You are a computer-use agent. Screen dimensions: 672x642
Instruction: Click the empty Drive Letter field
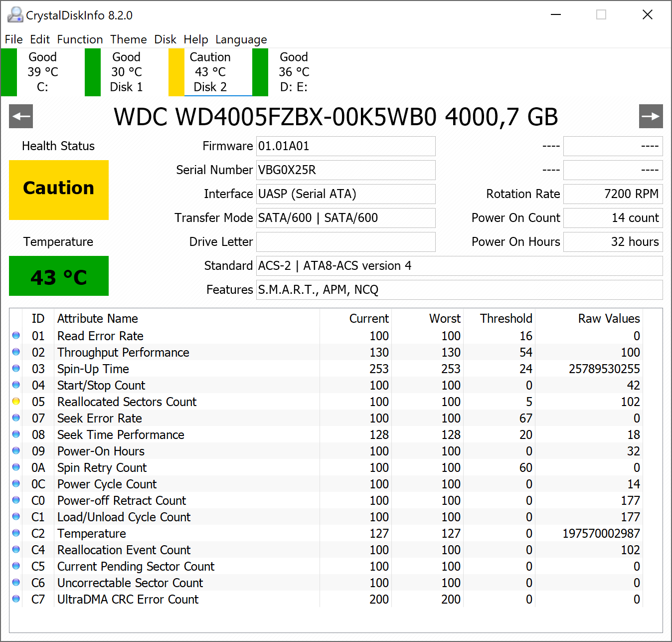click(x=346, y=242)
